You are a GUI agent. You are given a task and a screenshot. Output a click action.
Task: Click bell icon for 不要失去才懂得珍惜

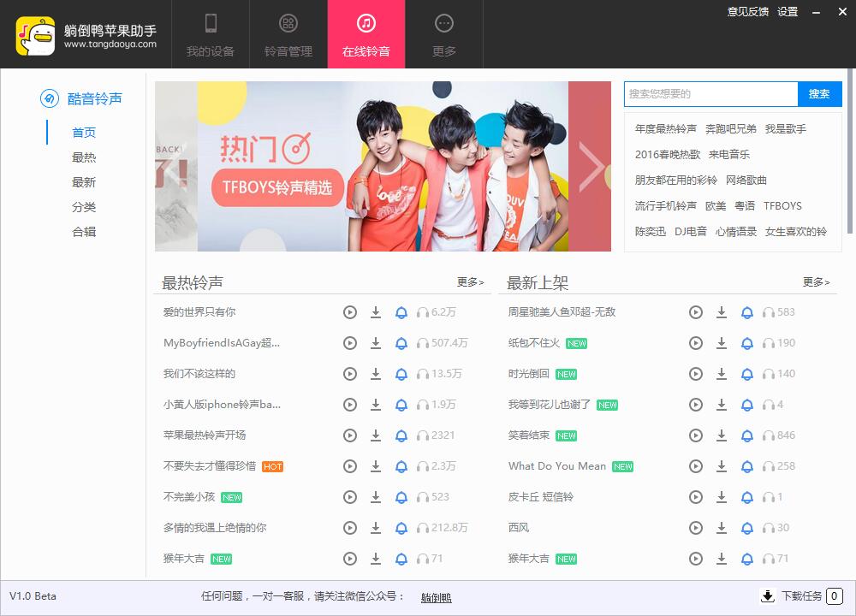click(x=401, y=466)
